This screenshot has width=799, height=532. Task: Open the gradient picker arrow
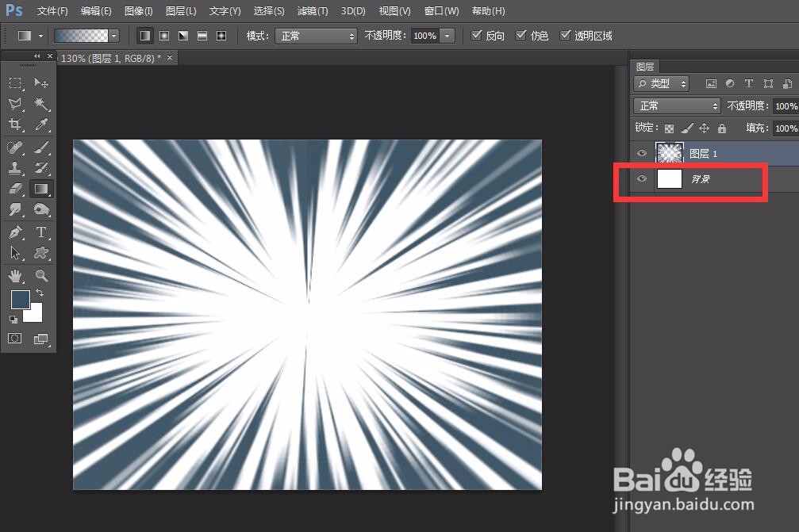coord(114,36)
